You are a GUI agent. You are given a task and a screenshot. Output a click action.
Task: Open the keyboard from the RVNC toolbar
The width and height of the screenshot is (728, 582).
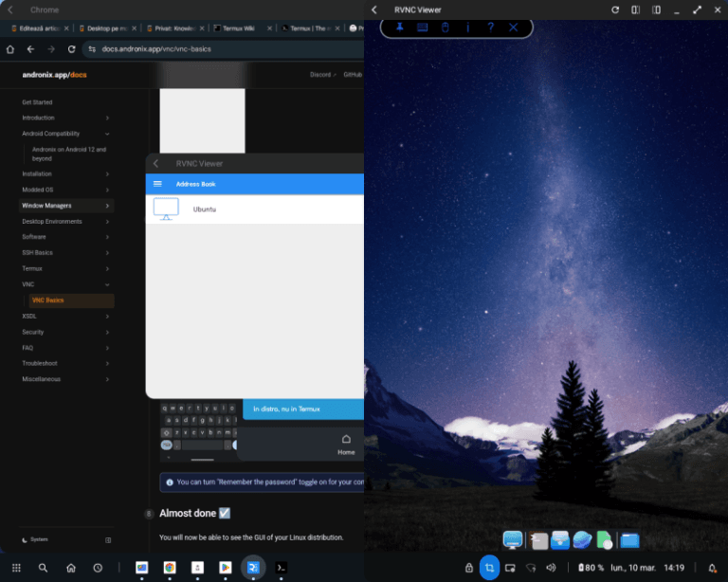pyautogui.click(x=422, y=27)
